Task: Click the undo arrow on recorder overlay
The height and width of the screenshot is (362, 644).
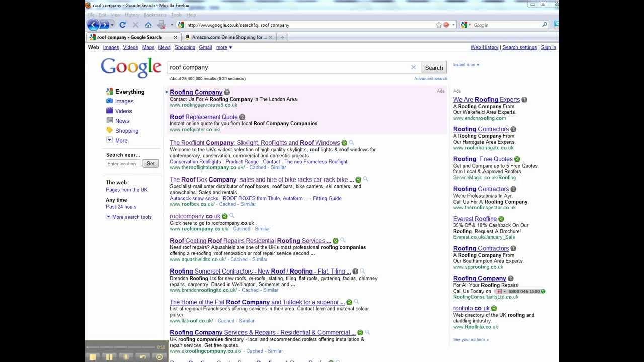Action: click(143, 356)
